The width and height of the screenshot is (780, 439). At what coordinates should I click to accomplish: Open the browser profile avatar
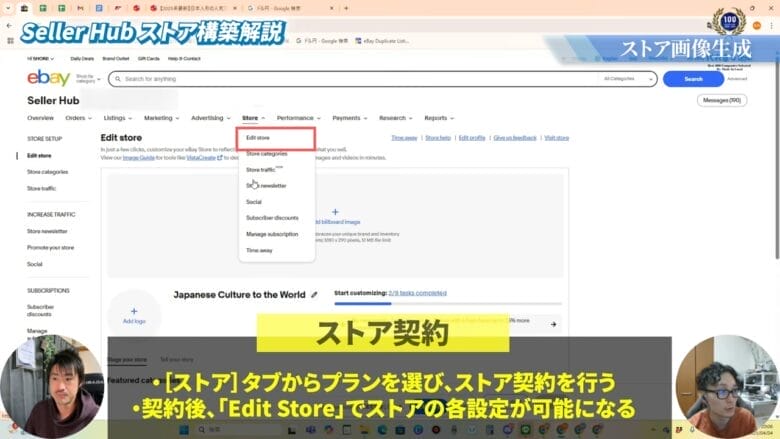[757, 25]
